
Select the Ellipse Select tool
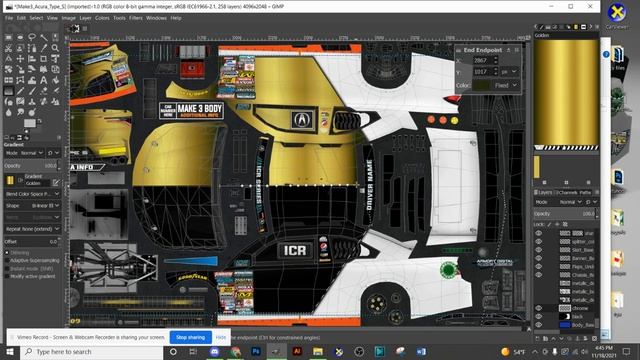[20, 37]
